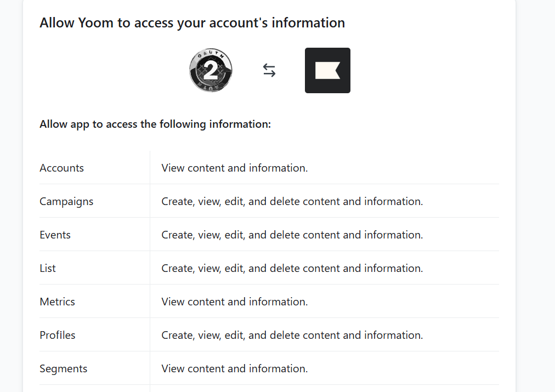The image size is (555, 392).
Task: Click "Allow app to access the following information" text
Action: click(155, 124)
